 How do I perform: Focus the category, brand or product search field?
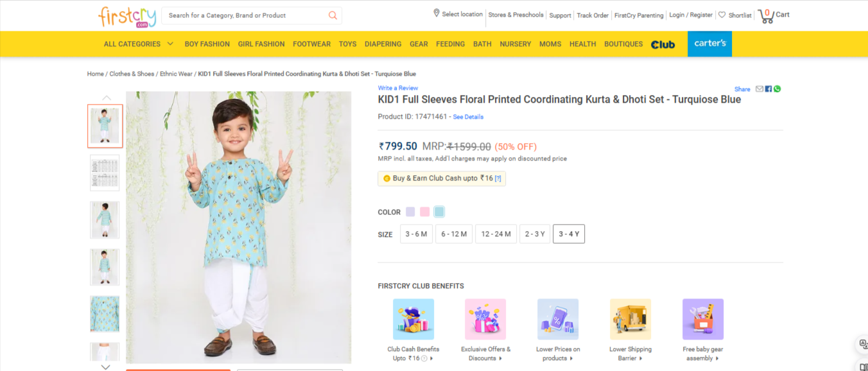(244, 15)
